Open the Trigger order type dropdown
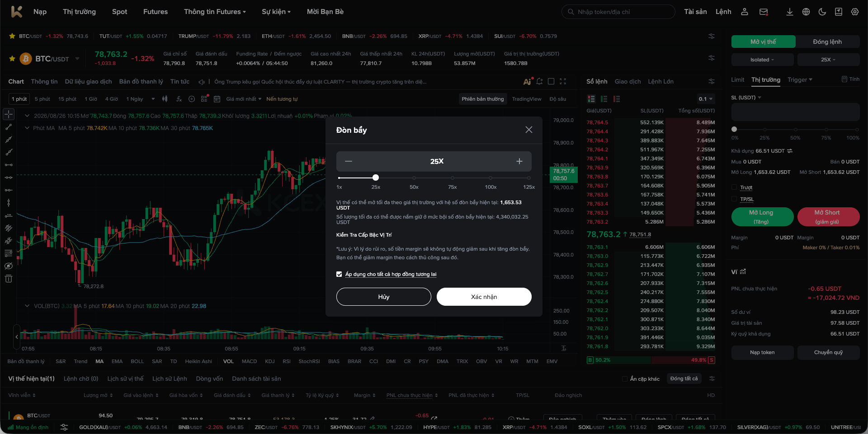Viewport: 868px width, 434px height. click(x=800, y=79)
